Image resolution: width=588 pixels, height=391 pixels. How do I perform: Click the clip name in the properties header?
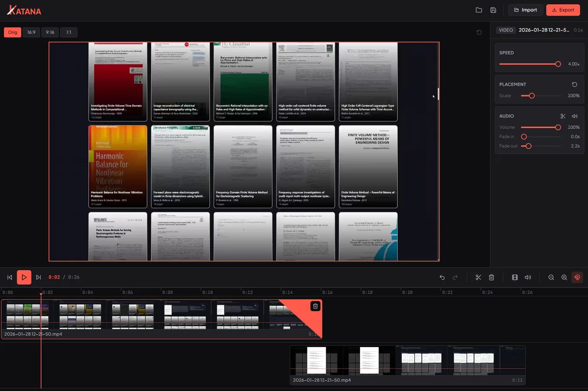click(544, 30)
